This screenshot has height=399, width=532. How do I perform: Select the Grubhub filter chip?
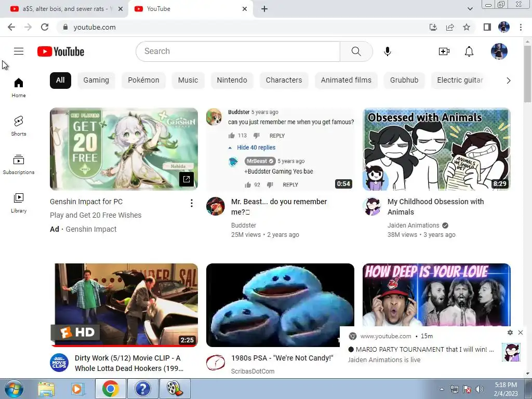click(x=404, y=81)
